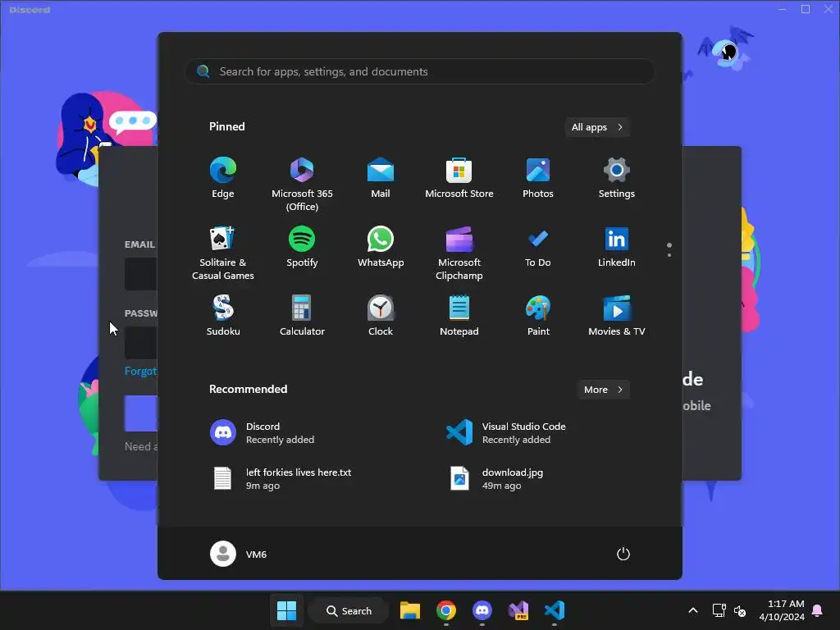Screen dimensions: 840x630
Task: Open the Clock app
Action: pyautogui.click(x=381, y=316)
